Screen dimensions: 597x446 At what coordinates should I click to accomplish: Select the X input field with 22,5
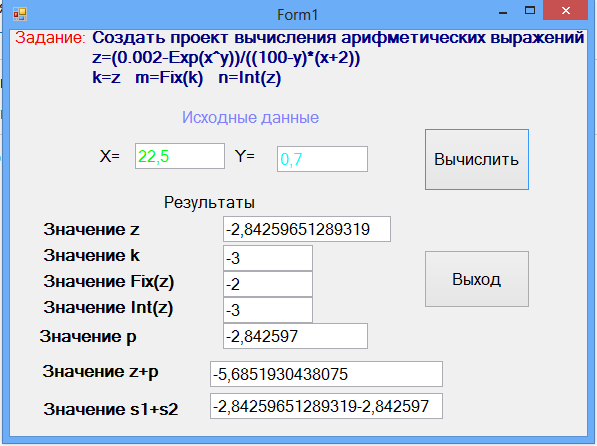pos(180,156)
